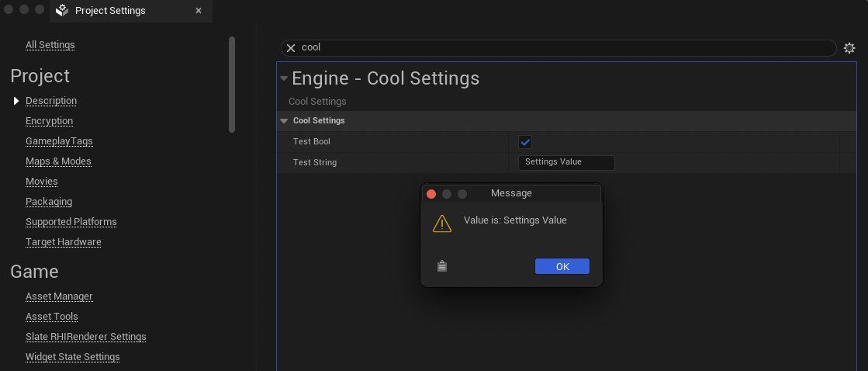The image size is (868, 371).
Task: Open Slate RHIRenderer Settings
Action: tap(86, 337)
